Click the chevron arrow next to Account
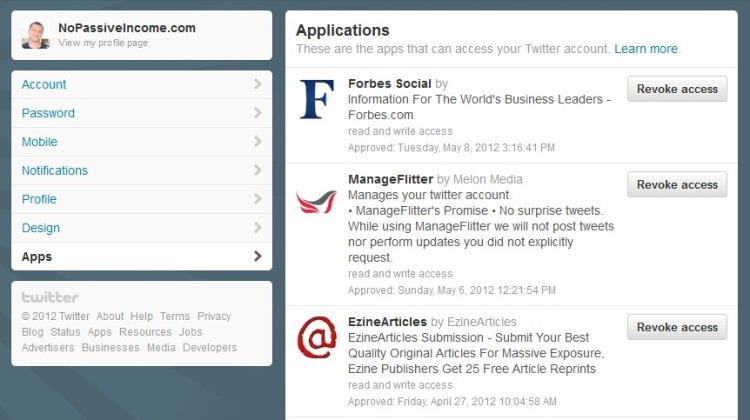Viewport: 750px width, 420px height. pos(257,84)
